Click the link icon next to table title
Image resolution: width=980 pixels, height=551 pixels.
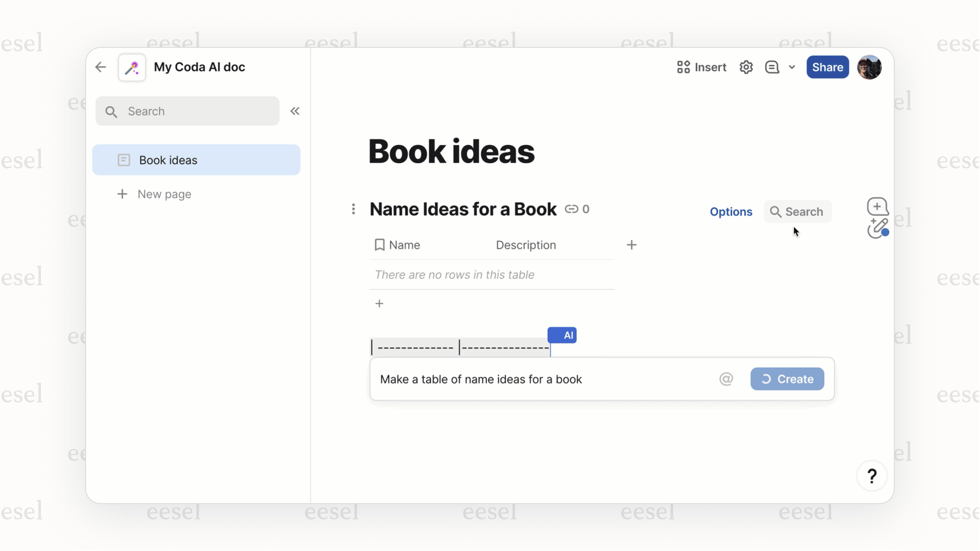pos(572,209)
